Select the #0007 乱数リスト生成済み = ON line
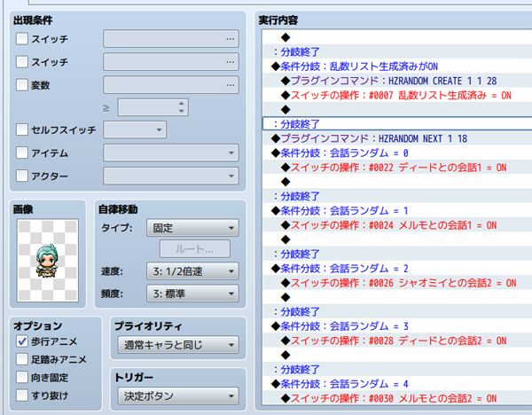The width and height of the screenshot is (532, 415). tap(396, 96)
